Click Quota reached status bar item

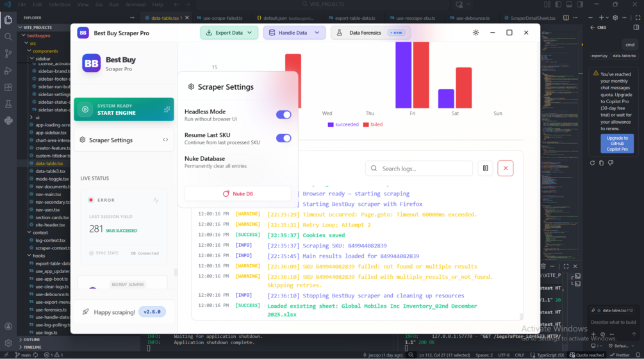586,355
